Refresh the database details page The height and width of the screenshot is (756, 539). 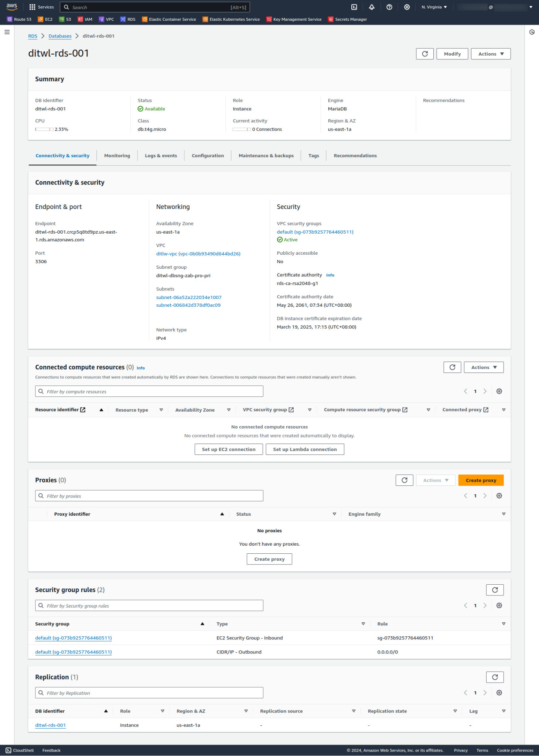tap(424, 54)
